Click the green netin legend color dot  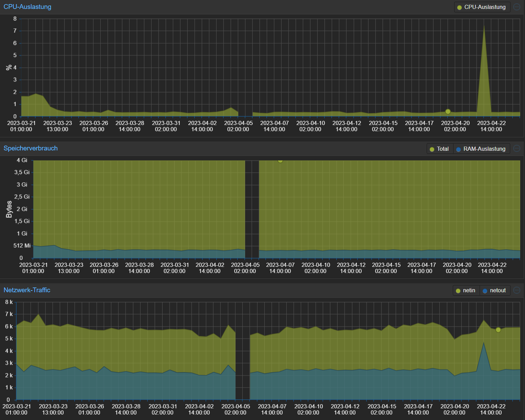click(x=458, y=291)
